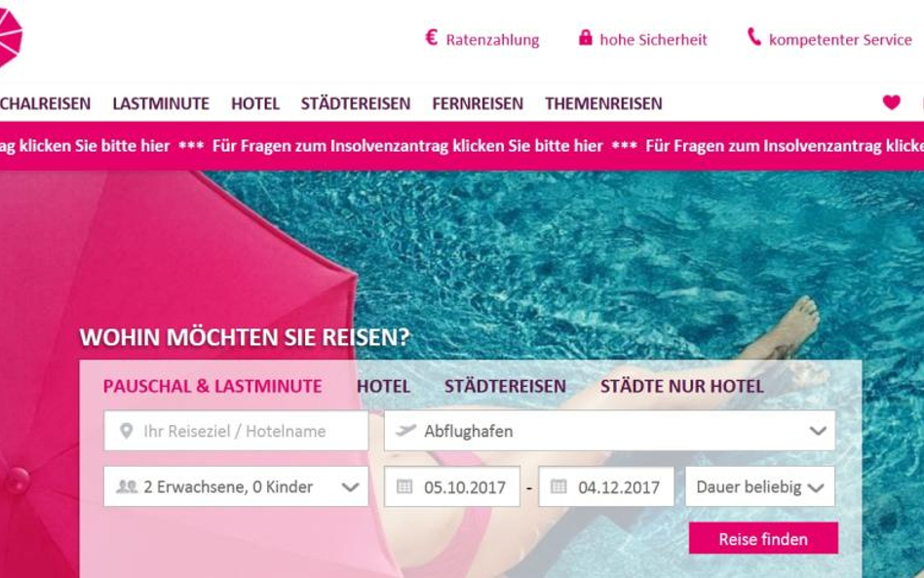Open favorites via the pink heart icon
The height and width of the screenshot is (578, 924).
pyautogui.click(x=892, y=102)
